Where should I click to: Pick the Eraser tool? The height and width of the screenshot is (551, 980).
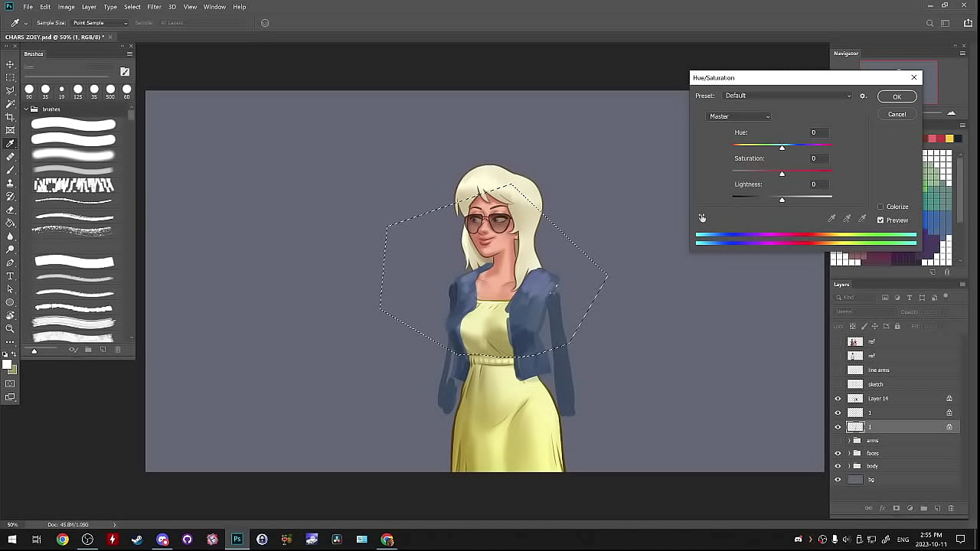(x=10, y=210)
